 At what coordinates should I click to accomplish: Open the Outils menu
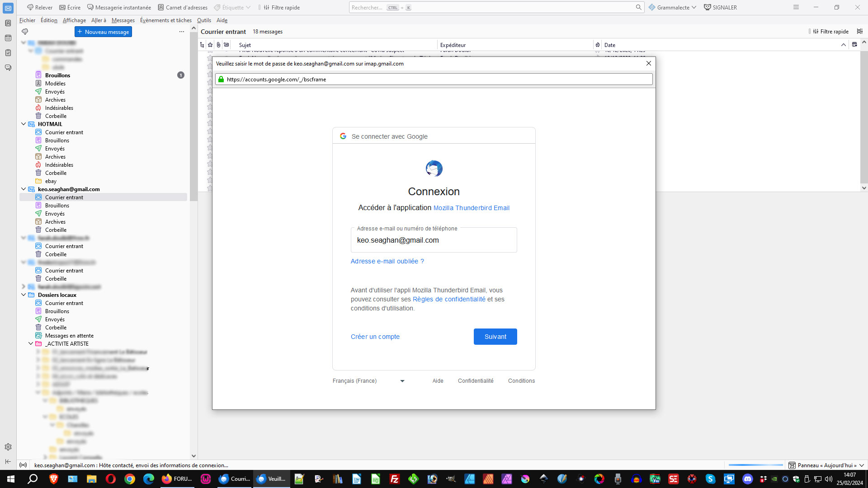point(204,20)
